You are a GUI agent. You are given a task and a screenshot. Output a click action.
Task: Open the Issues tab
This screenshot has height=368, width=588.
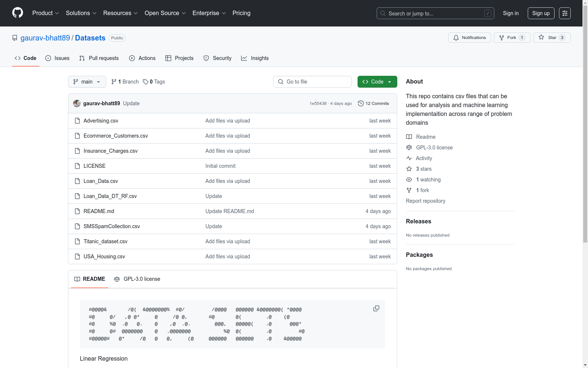pos(57,58)
